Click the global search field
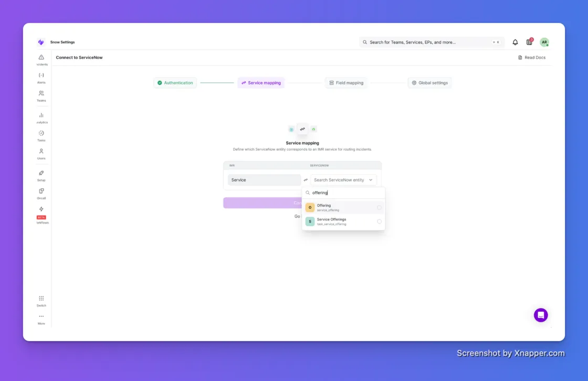 coord(431,42)
